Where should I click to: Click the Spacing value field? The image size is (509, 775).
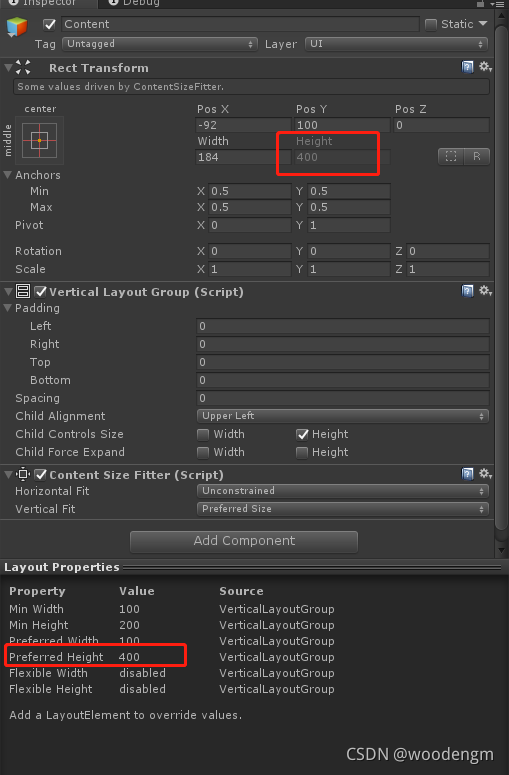click(x=342, y=398)
